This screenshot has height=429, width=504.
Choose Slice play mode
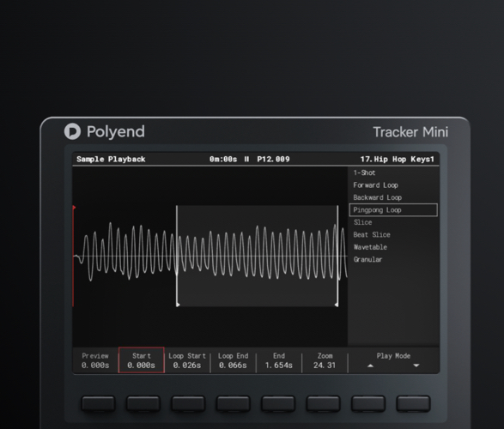tap(362, 222)
